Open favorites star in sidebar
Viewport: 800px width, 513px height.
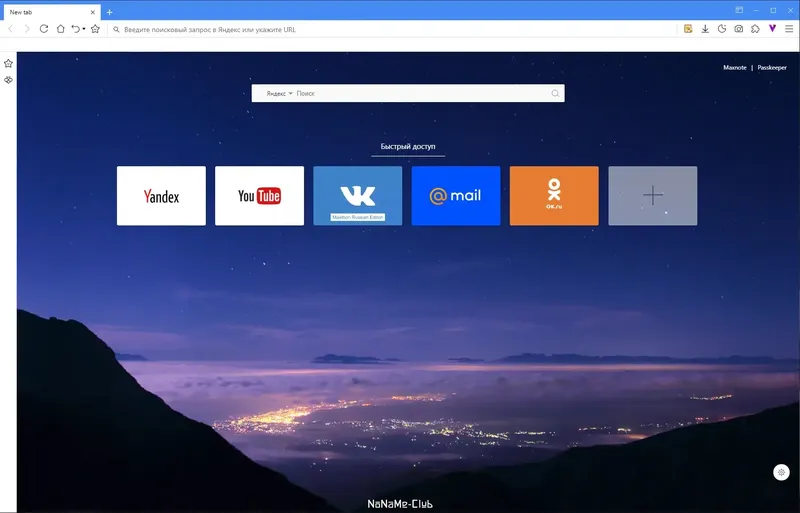pyautogui.click(x=8, y=63)
